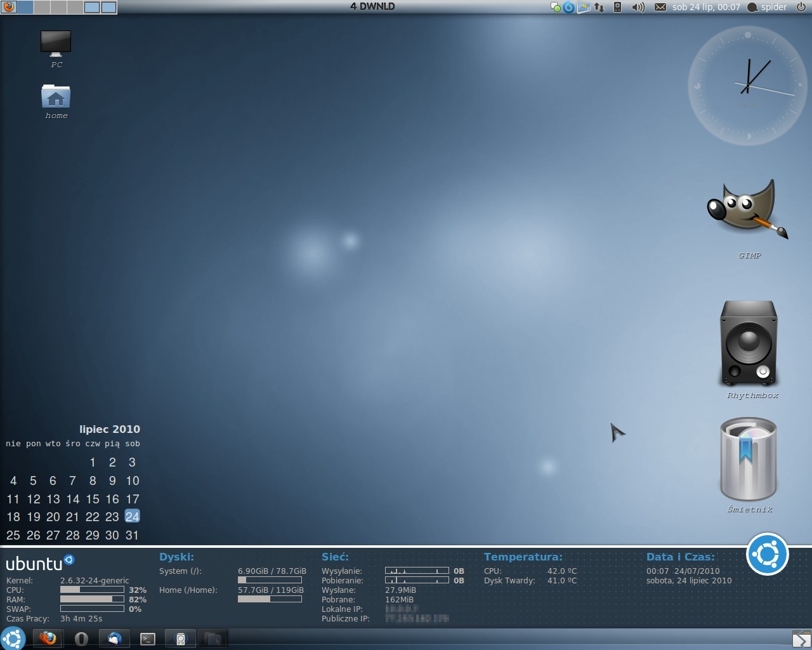Open the dark folder icon in dock

click(213, 639)
